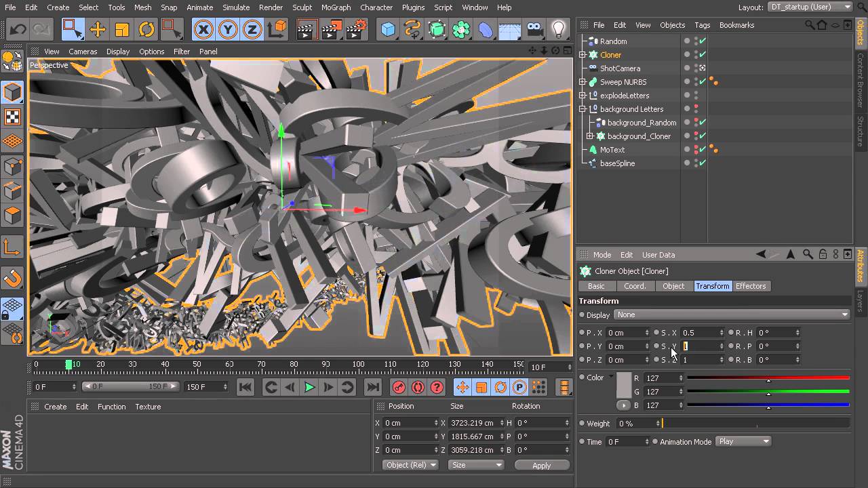Click the S.X scale input field

coord(703,333)
